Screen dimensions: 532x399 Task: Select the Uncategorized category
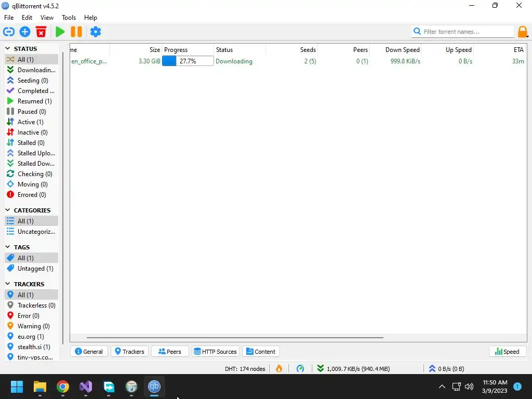pyautogui.click(x=31, y=232)
